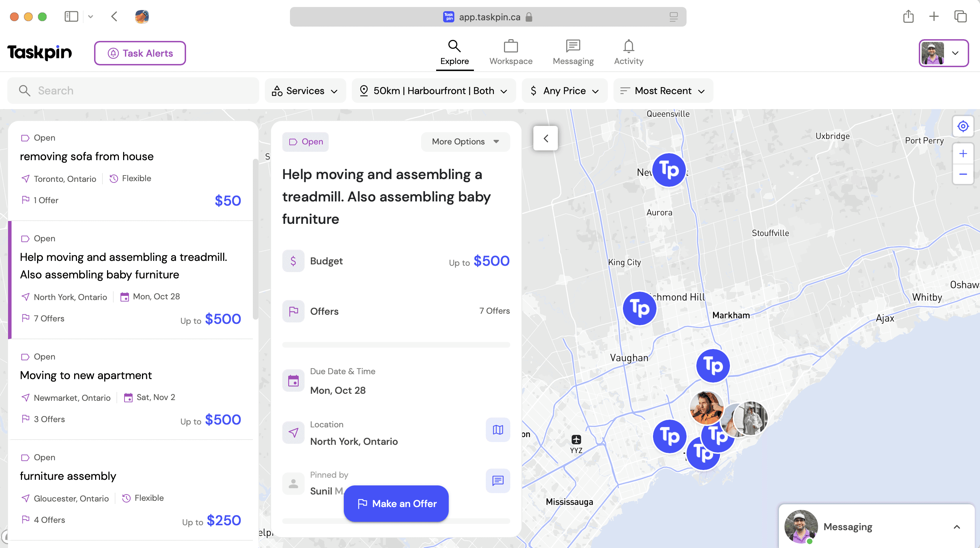Expand the Messaging chat widget chevron
This screenshot has height=548, width=980.
click(x=957, y=527)
